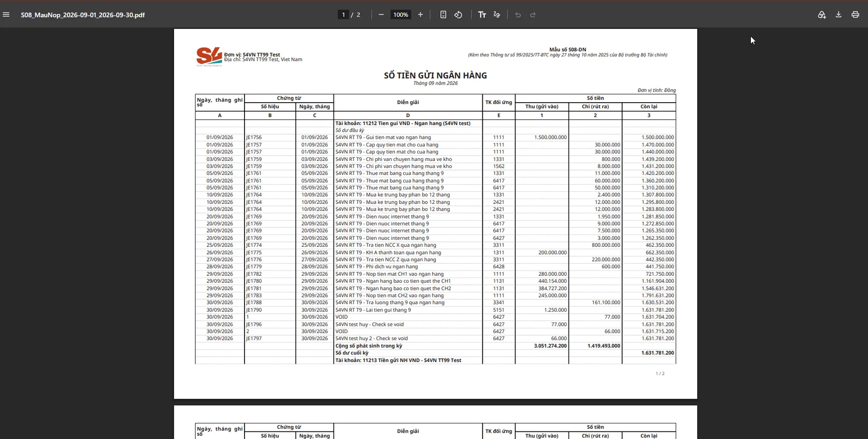The height and width of the screenshot is (439, 868).
Task: Click voucher number JE1790
Action: pos(254,310)
